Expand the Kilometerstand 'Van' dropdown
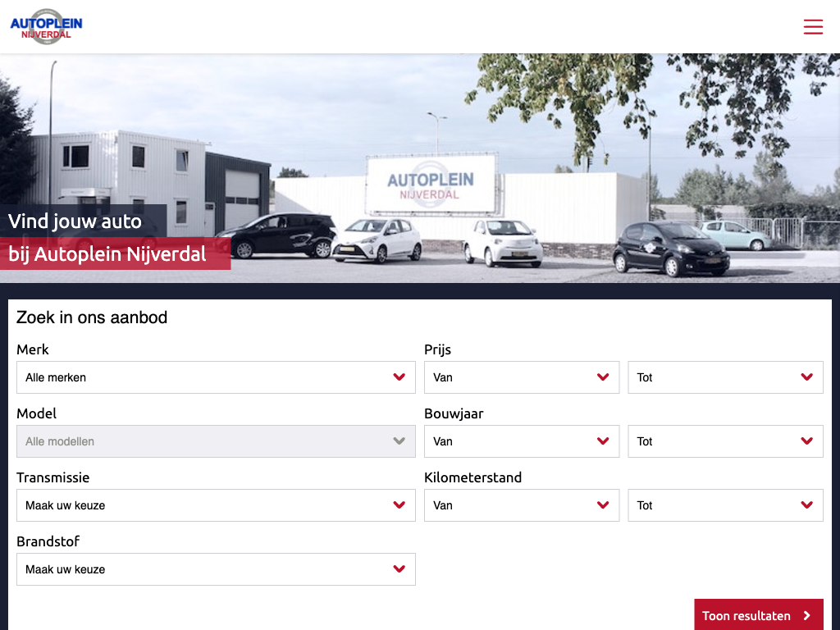This screenshot has width=840, height=630. 521,505
